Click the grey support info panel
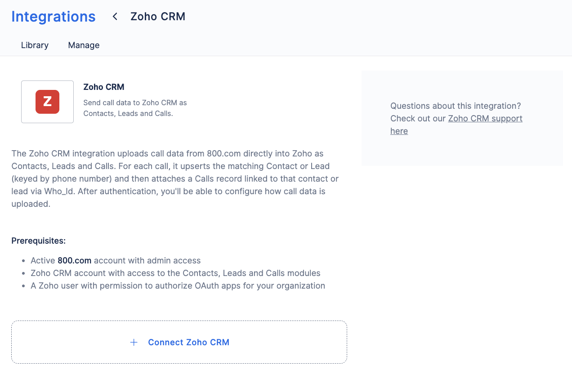 [x=462, y=118]
